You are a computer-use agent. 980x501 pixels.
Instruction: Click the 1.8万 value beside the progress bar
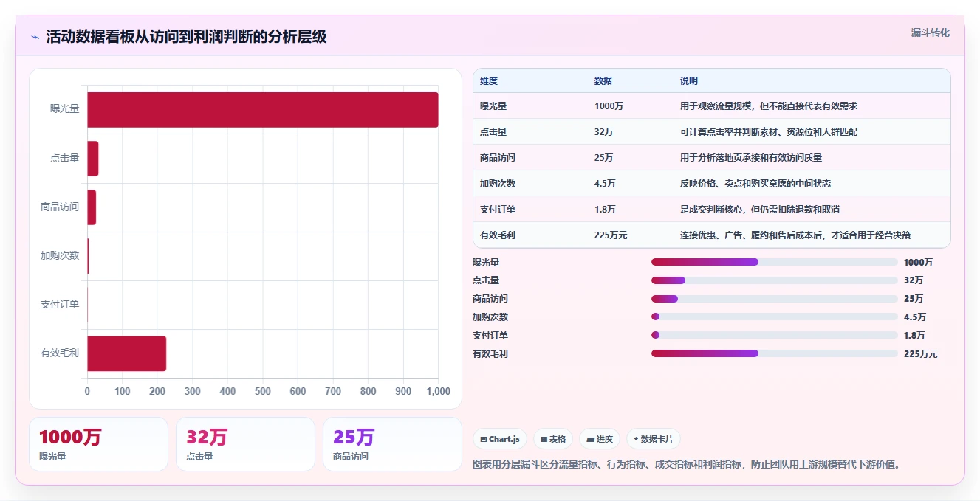click(x=914, y=336)
